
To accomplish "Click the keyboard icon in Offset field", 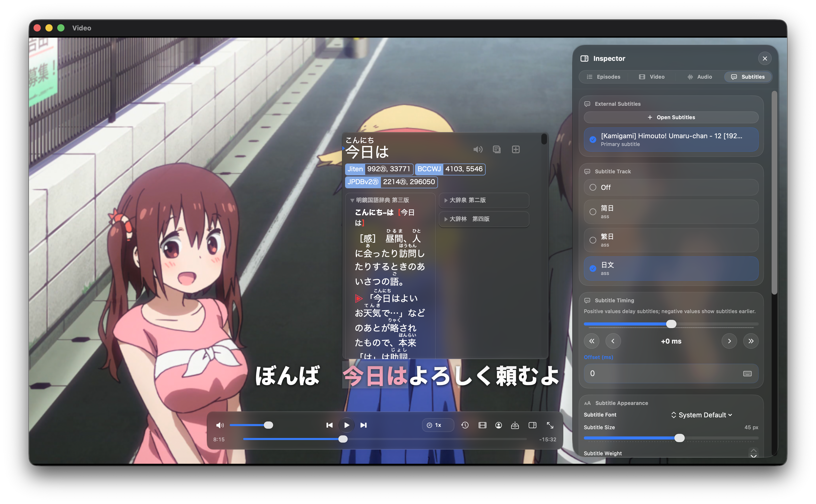I will tap(747, 373).
